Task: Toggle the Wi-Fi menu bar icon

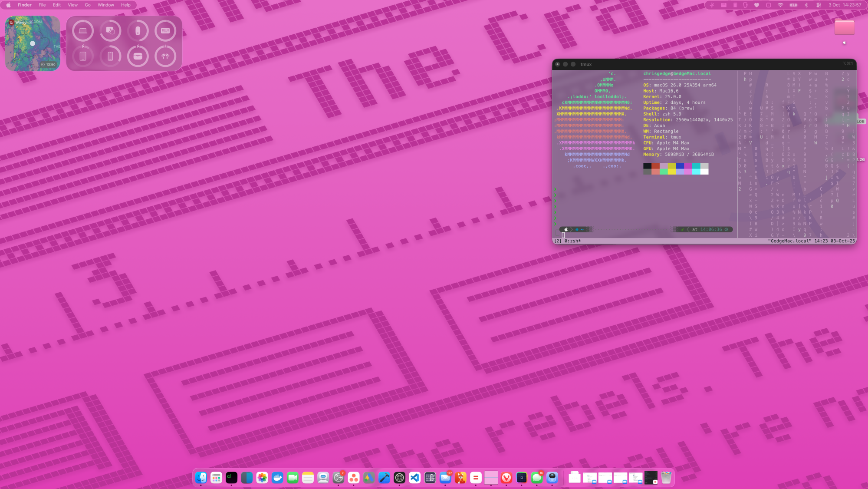Action: pyautogui.click(x=780, y=5)
